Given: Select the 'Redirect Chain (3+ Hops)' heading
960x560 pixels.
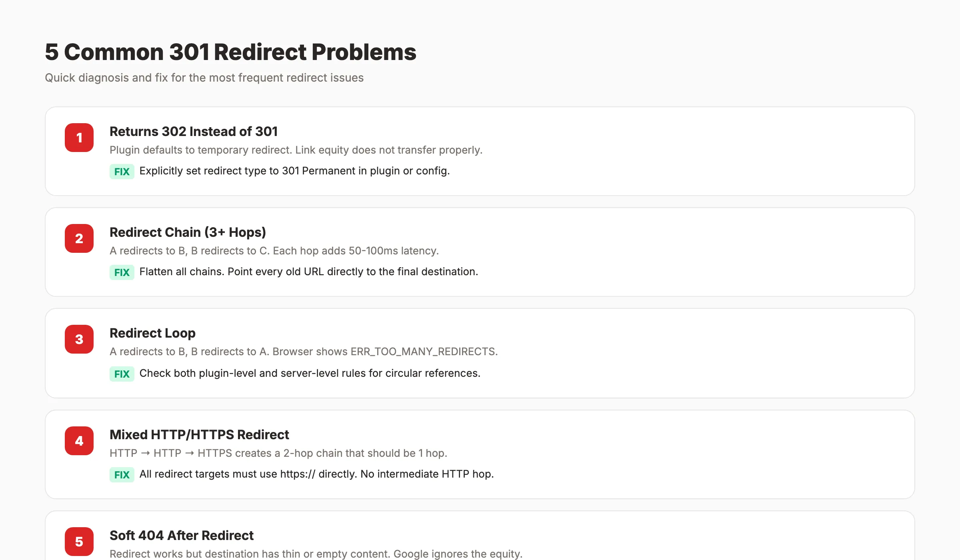Looking at the screenshot, I should [188, 232].
